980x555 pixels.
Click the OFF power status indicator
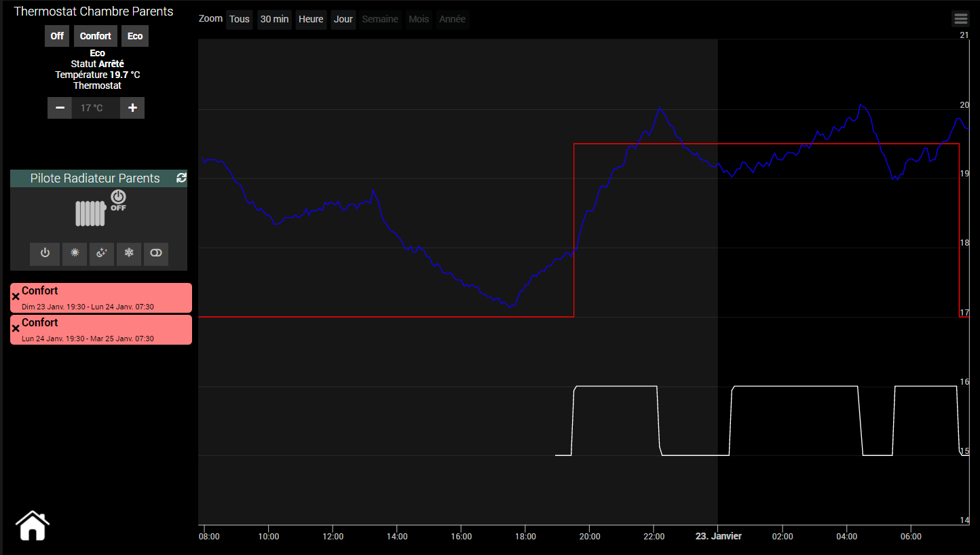point(118,200)
